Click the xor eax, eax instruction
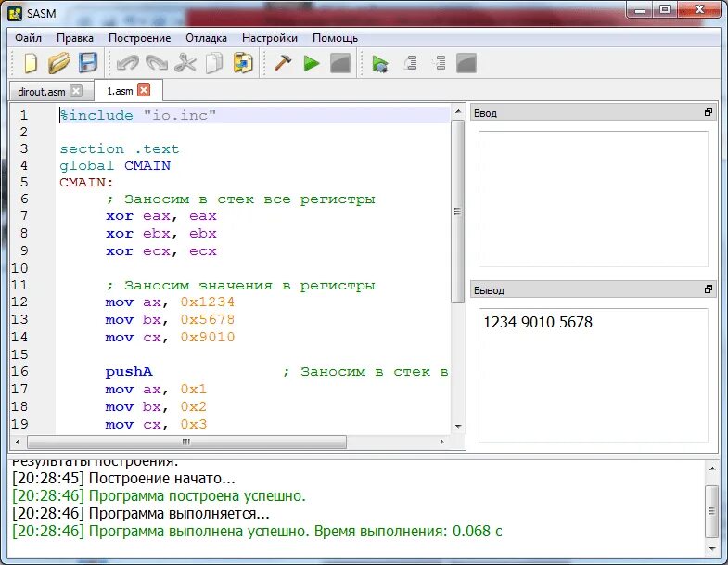The width and height of the screenshot is (728, 565). point(161,216)
